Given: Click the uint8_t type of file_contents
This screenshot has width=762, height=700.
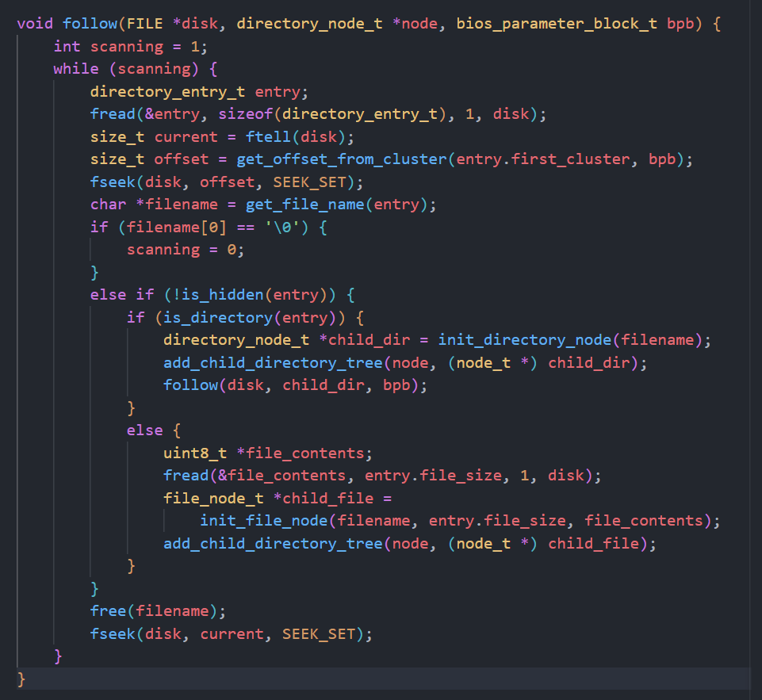Looking at the screenshot, I should (195, 453).
